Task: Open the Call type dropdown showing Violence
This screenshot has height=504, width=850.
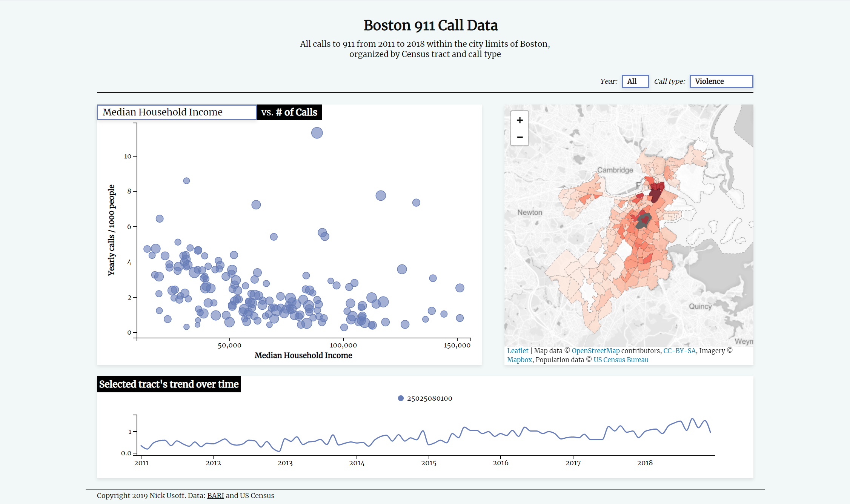Action: pos(721,81)
